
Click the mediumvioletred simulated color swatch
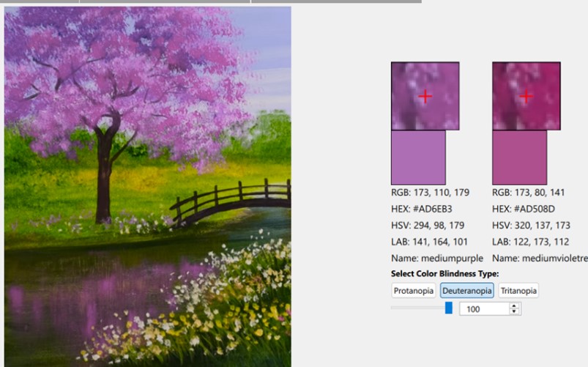[x=519, y=157]
